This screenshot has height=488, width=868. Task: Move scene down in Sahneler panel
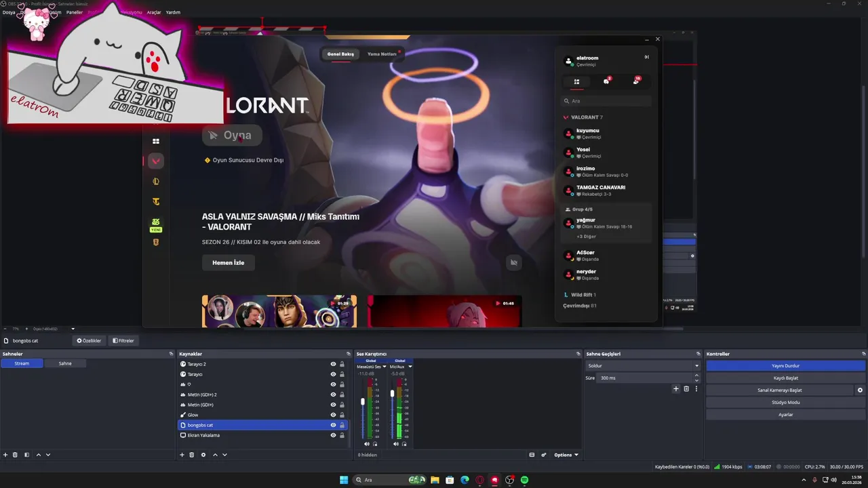pos(47,455)
